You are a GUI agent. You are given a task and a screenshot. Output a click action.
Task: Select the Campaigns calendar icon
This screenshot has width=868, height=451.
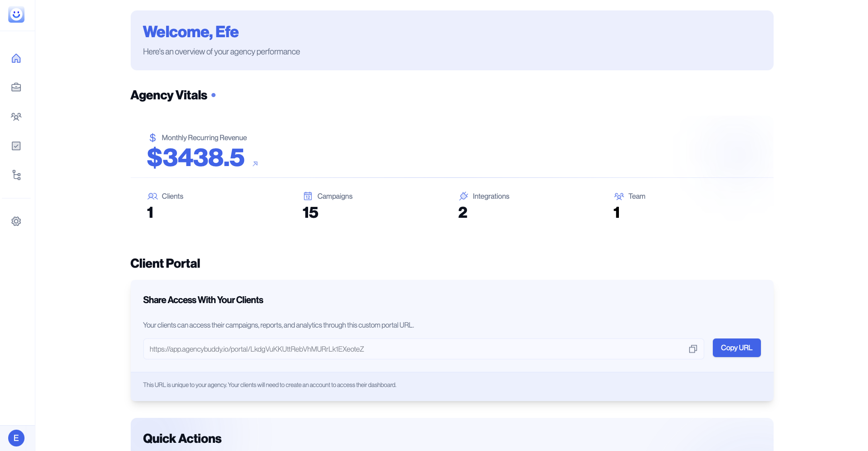308,196
